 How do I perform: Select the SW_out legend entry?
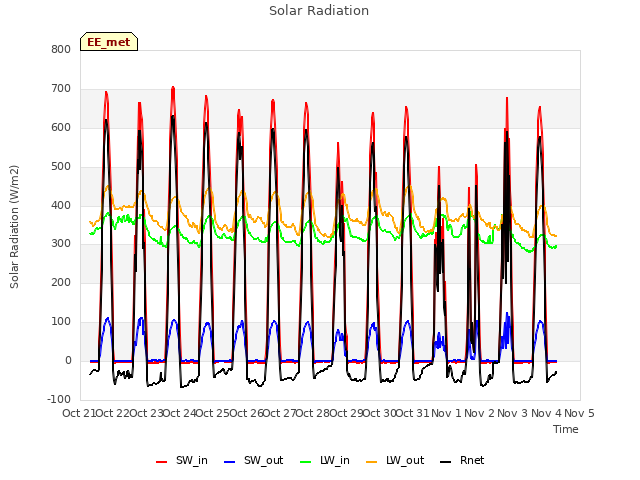[253, 460]
